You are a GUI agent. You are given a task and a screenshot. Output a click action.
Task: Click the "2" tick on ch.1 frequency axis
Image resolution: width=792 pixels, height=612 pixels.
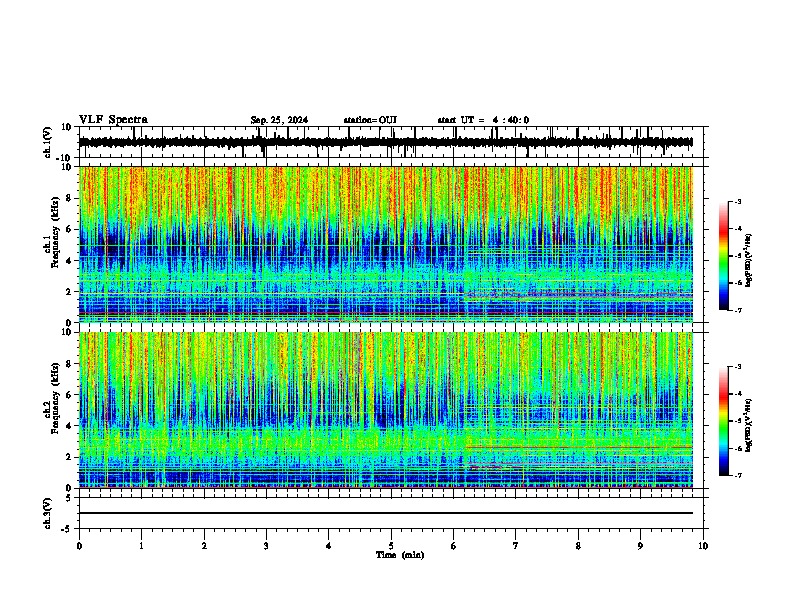coord(68,291)
